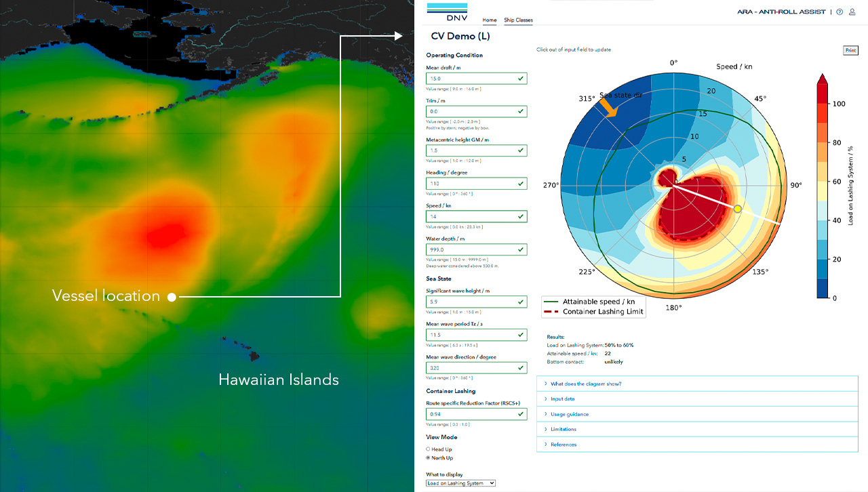The width and height of the screenshot is (868, 492).
Task: Open the user account profile icon
Action: coord(852,12)
